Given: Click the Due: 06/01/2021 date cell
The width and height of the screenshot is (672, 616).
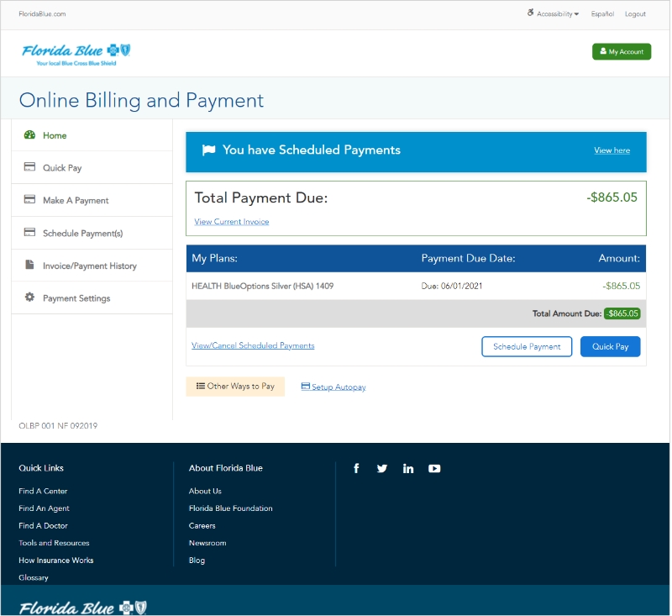Looking at the screenshot, I should coord(452,286).
